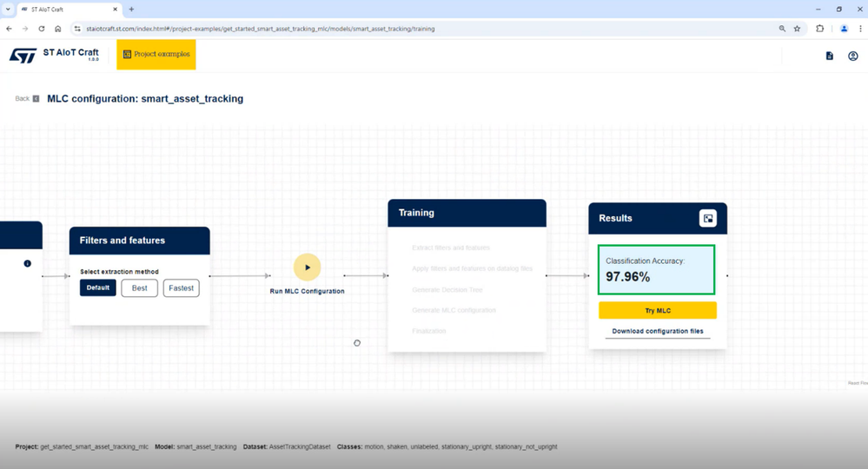This screenshot has width=868, height=469.
Task: Click the Filters and features header
Action: [140, 241]
